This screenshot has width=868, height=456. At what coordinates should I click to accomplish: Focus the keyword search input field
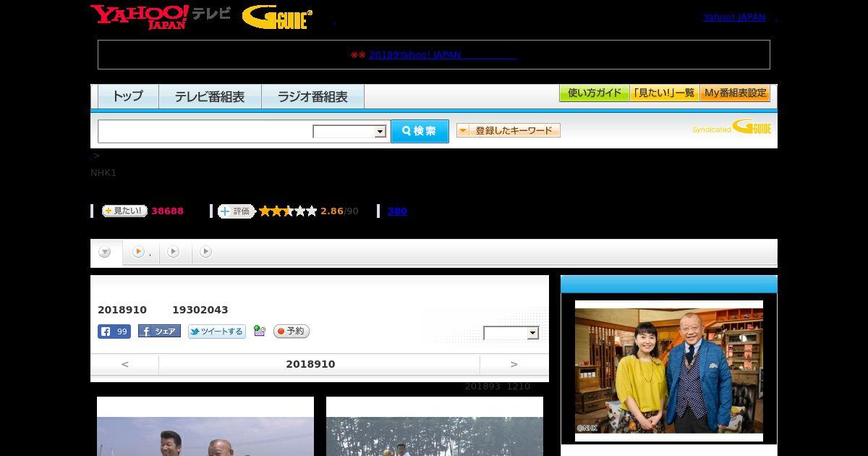point(205,132)
